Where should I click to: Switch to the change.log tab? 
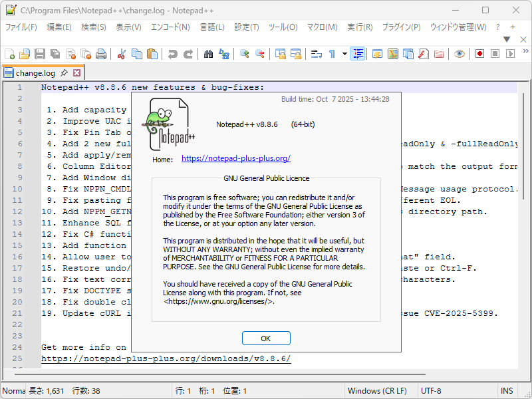click(x=35, y=72)
